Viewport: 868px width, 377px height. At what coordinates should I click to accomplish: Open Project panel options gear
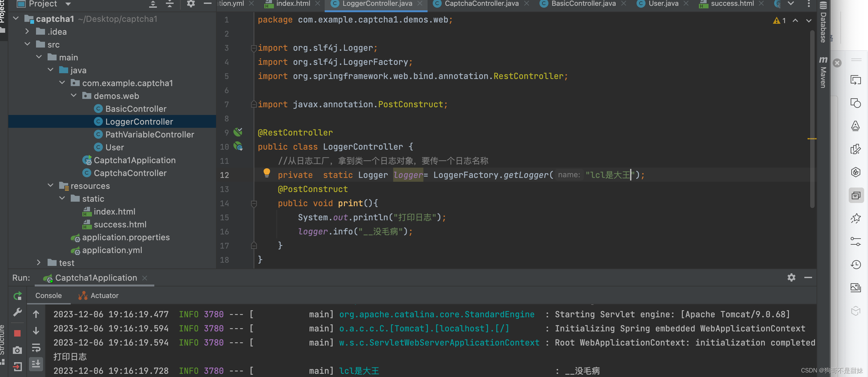click(x=191, y=4)
